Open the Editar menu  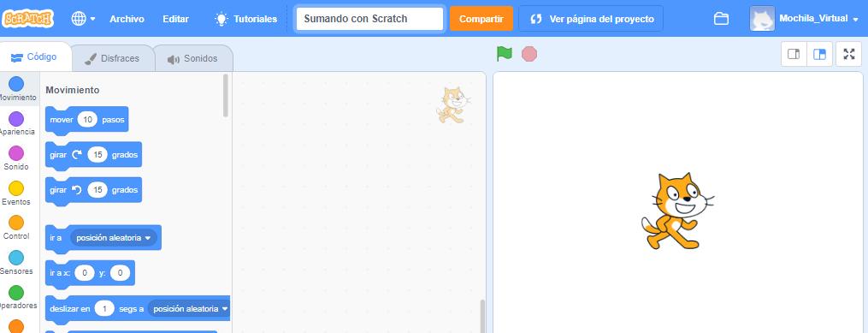175,19
